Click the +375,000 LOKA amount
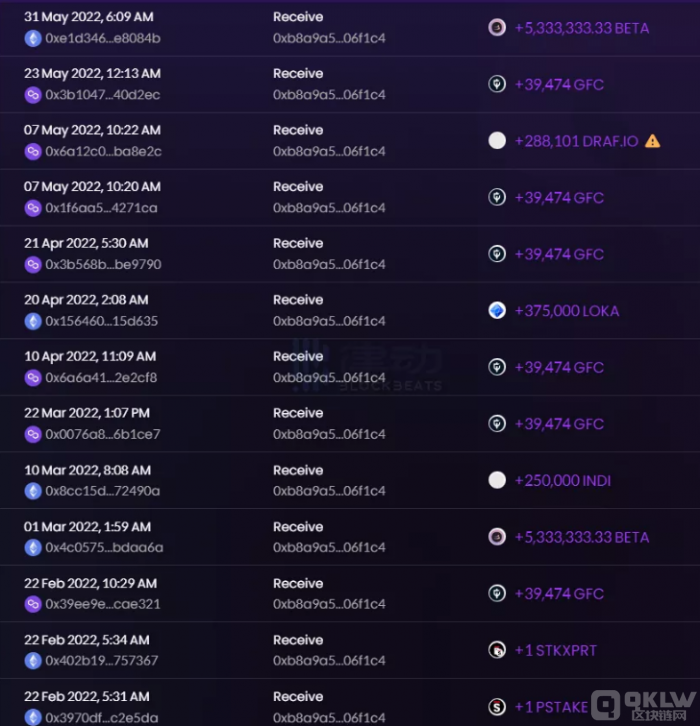The width and height of the screenshot is (700, 726). 567,311
